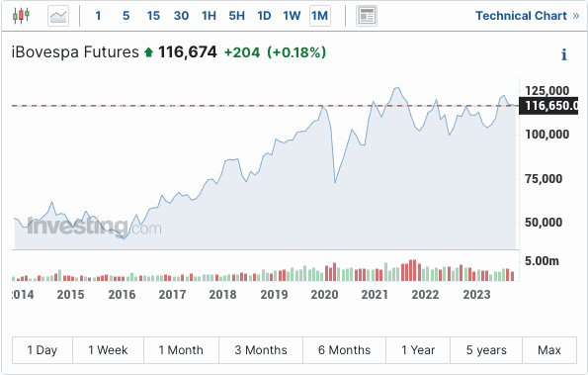
Task: Click the 50,000 axis label
Action: pyautogui.click(x=544, y=223)
